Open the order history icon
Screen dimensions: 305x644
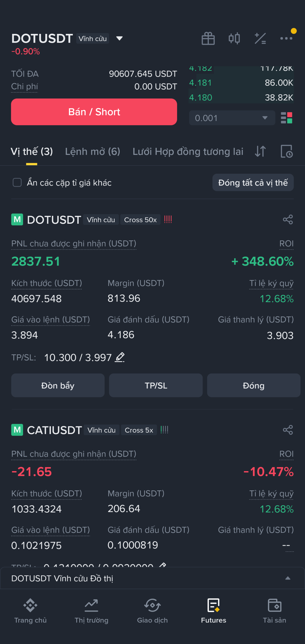click(286, 151)
